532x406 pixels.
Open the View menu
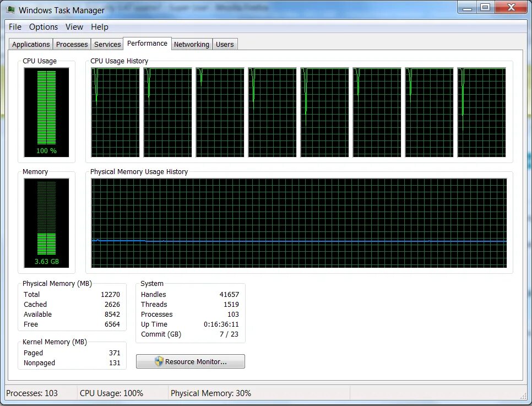74,27
